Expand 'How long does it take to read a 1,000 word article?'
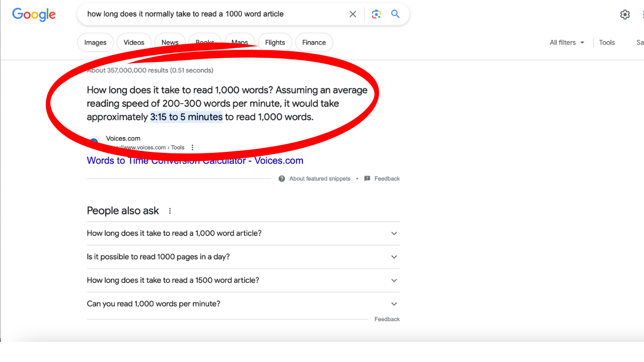 point(244,233)
